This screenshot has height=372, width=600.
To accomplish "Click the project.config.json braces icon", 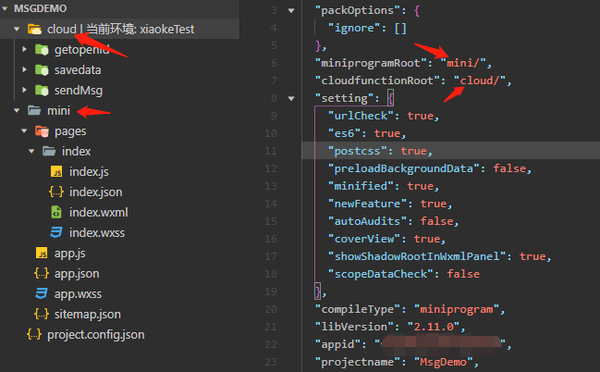I will [34, 334].
